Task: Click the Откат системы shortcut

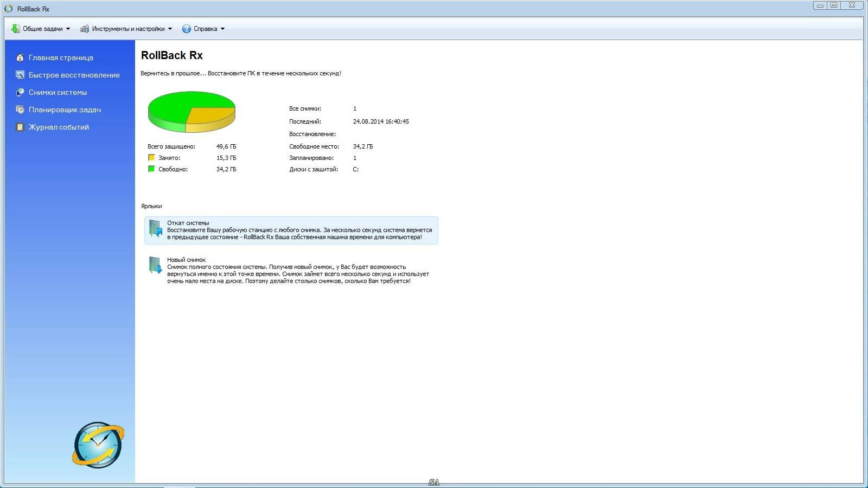Action: (291, 230)
